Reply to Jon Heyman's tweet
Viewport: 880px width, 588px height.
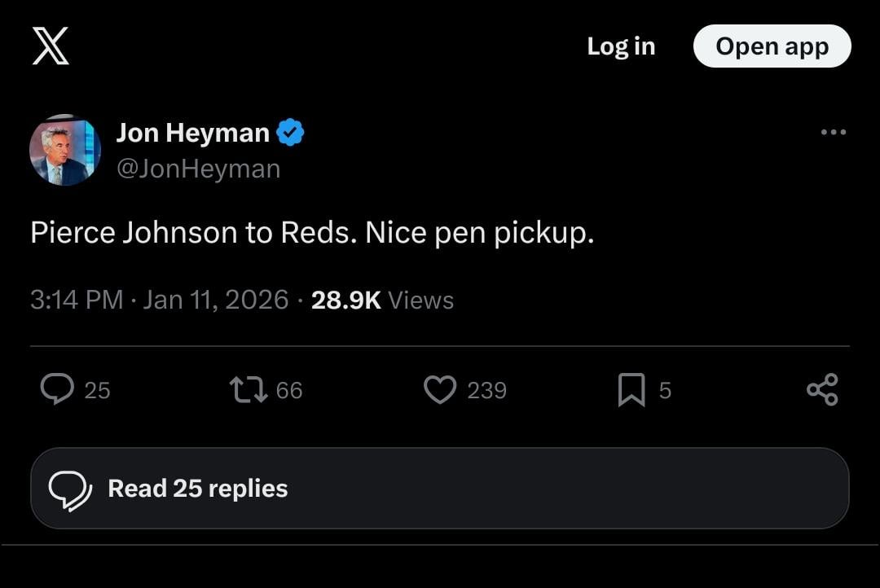[x=57, y=389]
